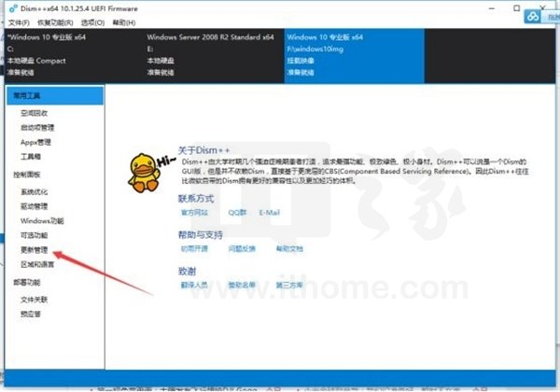This screenshot has height=392, width=560.
Task: Open Windows功能 in the sidebar
Action: click(42, 221)
